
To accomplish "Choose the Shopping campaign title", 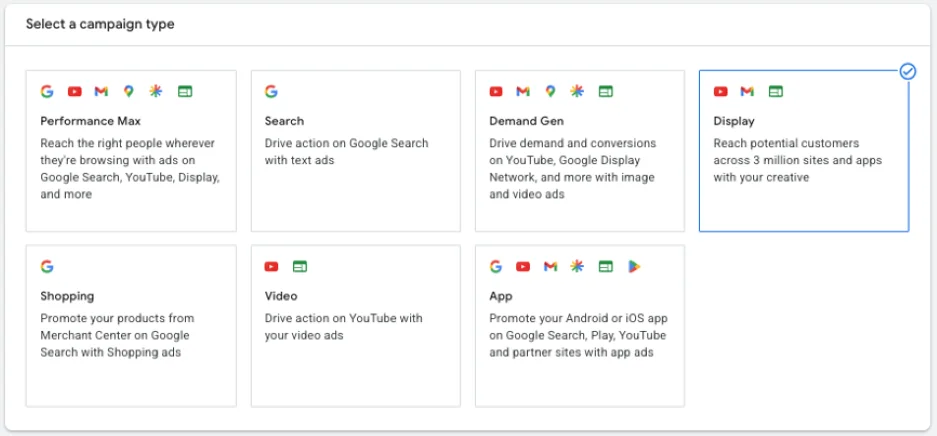I will 67,296.
